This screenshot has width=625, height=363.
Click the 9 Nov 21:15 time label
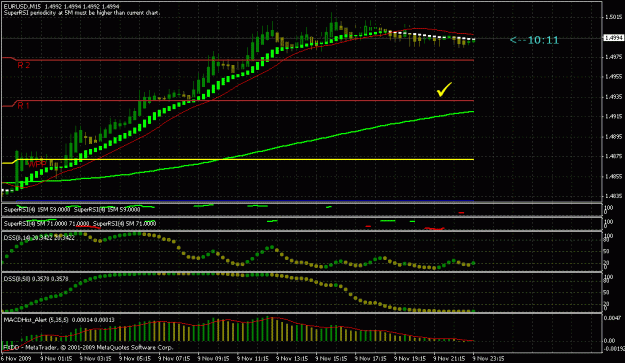[x=449, y=358]
